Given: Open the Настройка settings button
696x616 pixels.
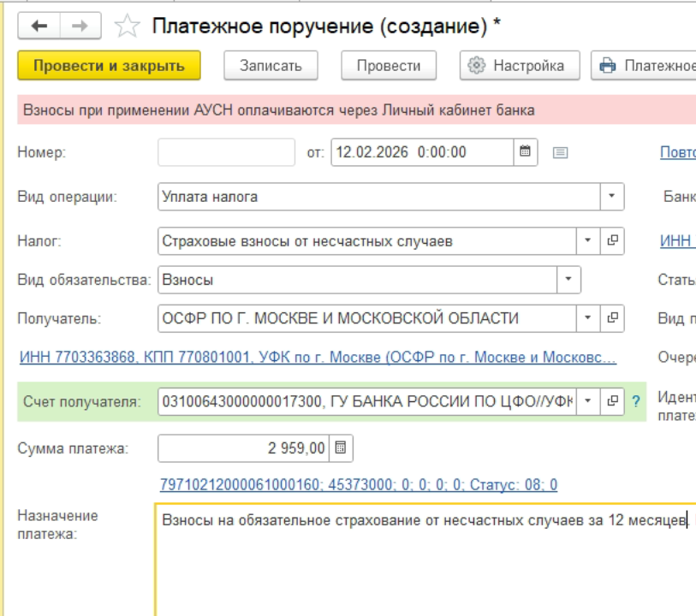Looking at the screenshot, I should pos(520,66).
